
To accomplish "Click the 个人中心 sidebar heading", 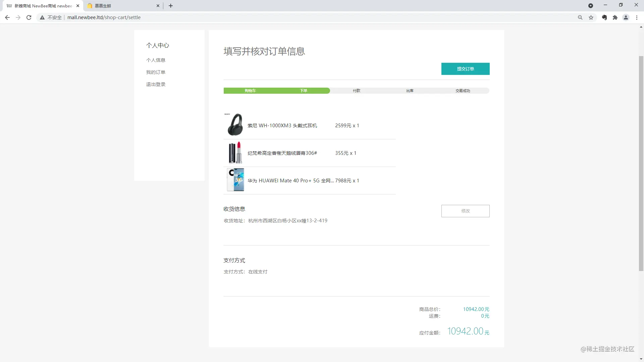I will point(158,45).
